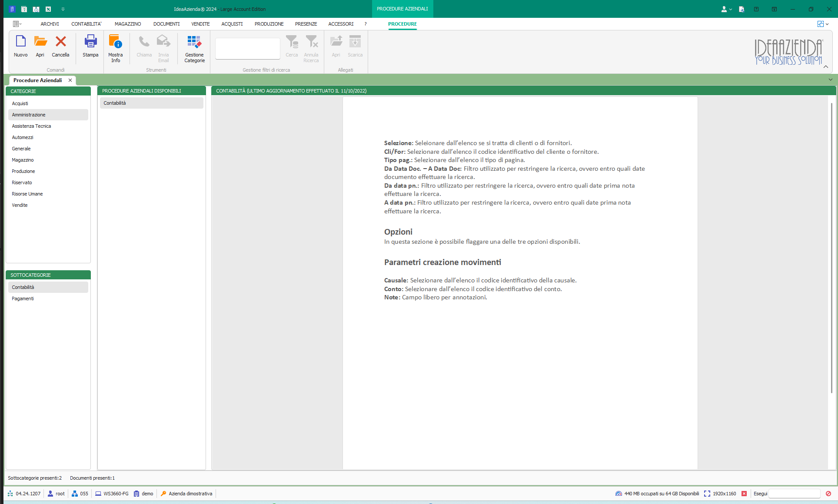Click the version 04.24.1207 status icon
This screenshot has height=504, width=838.
[10, 494]
